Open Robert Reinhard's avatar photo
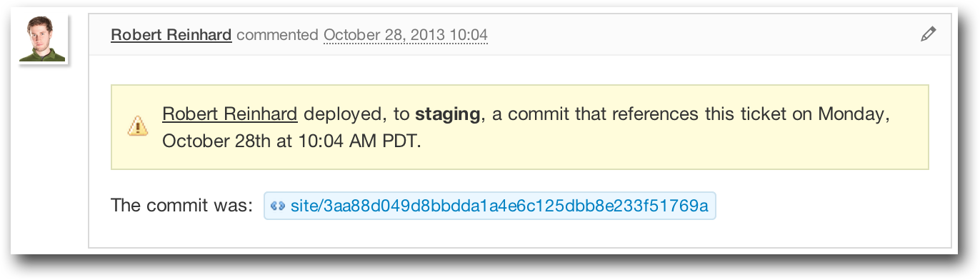Image resolution: width=980 pixels, height=280 pixels. 43,39
